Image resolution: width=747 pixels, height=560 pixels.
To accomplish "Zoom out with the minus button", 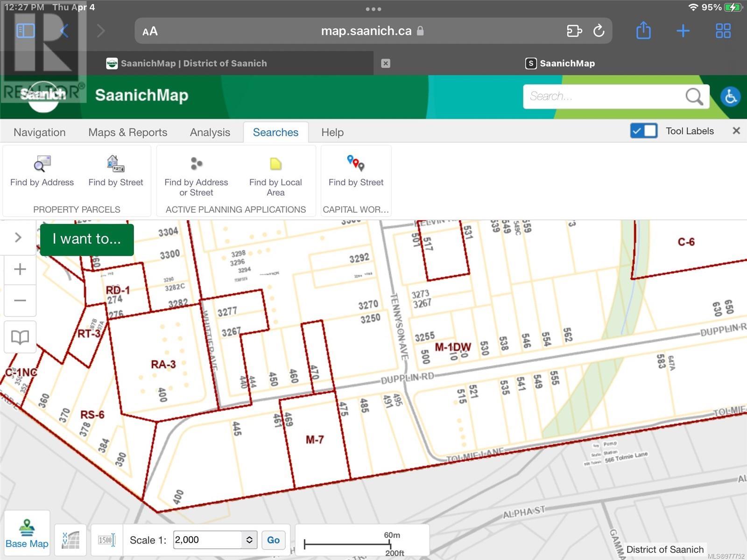I will pyautogui.click(x=20, y=301).
